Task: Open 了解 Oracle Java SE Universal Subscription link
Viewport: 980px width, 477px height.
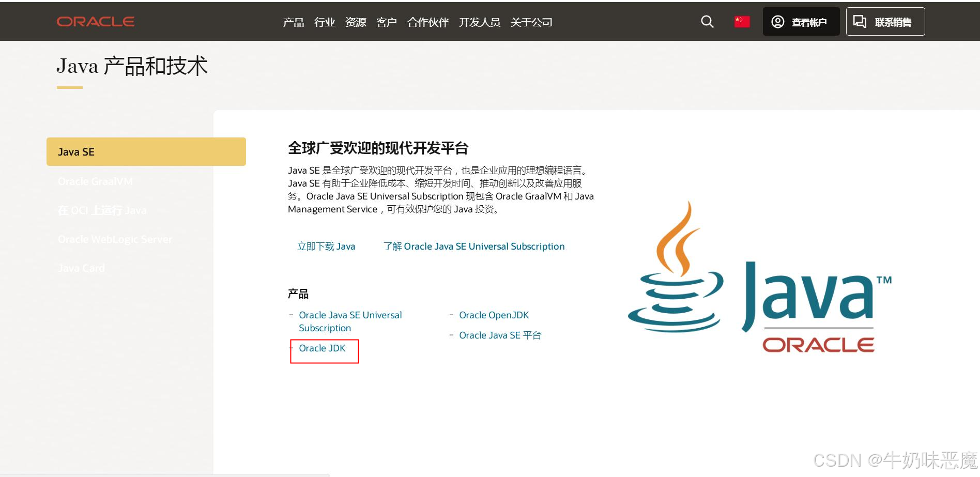Action: coord(474,247)
